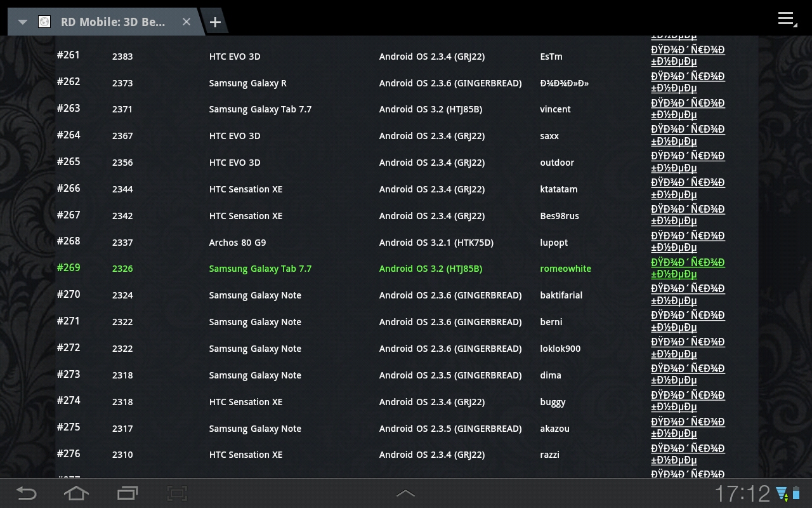Screen dimensions: 812x508
Task: Open details link in saxx row
Action: click(688, 135)
